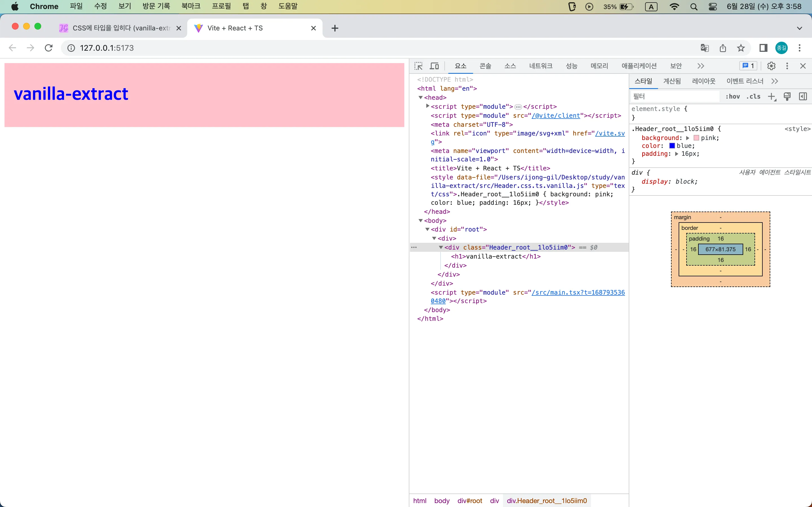
Task: Select div#root in the breadcrumb bar
Action: [469, 501]
